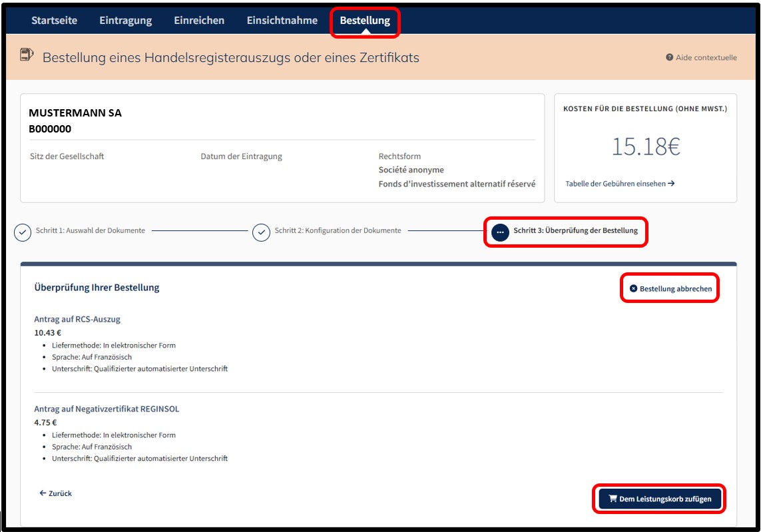Select the Bestellung tab
The height and width of the screenshot is (532, 761).
pyautogui.click(x=365, y=21)
